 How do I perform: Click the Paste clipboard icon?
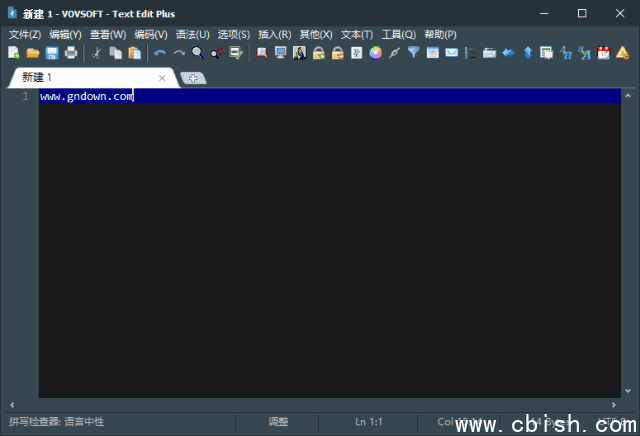click(x=135, y=53)
